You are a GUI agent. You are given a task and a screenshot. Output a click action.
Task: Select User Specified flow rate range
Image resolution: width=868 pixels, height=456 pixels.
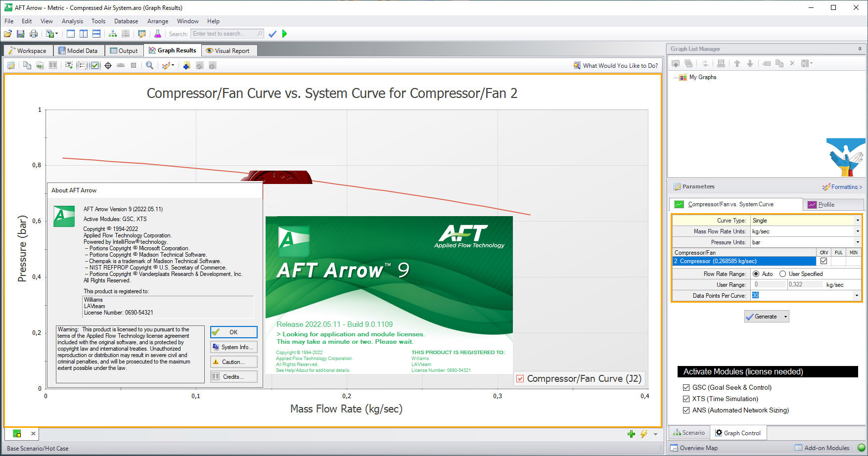coord(782,274)
